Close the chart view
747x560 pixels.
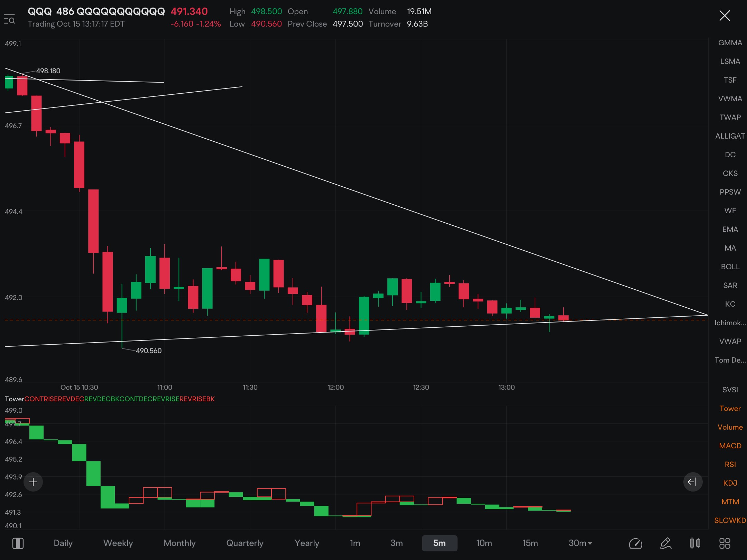[x=725, y=16]
